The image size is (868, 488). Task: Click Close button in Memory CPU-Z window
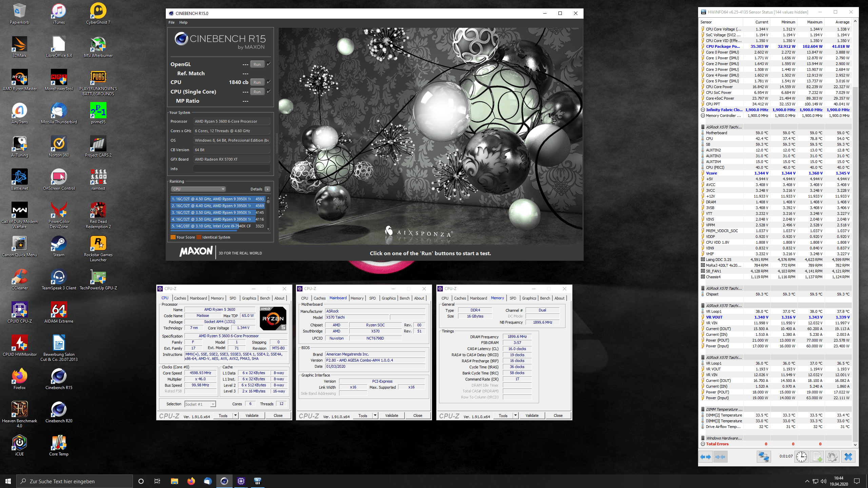558,415
